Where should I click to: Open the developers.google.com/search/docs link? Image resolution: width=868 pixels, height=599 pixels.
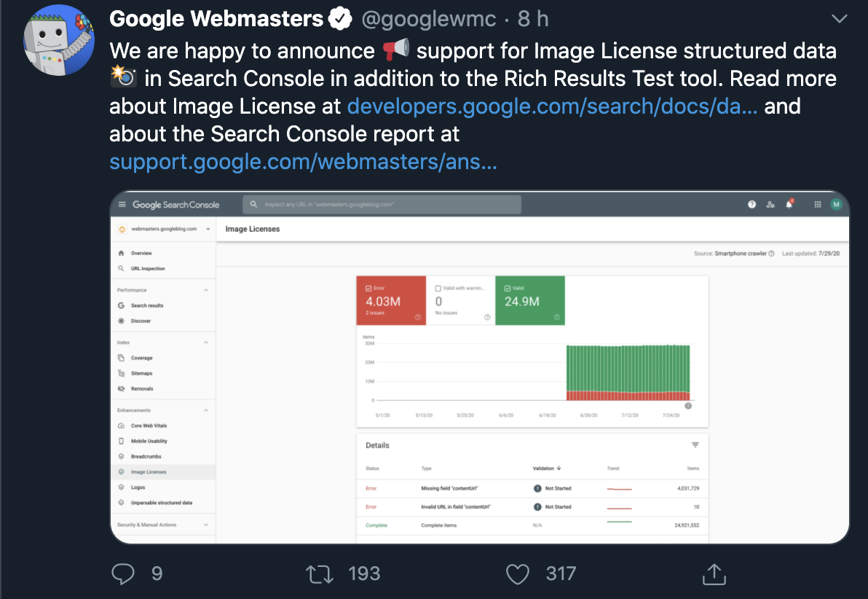[552, 106]
